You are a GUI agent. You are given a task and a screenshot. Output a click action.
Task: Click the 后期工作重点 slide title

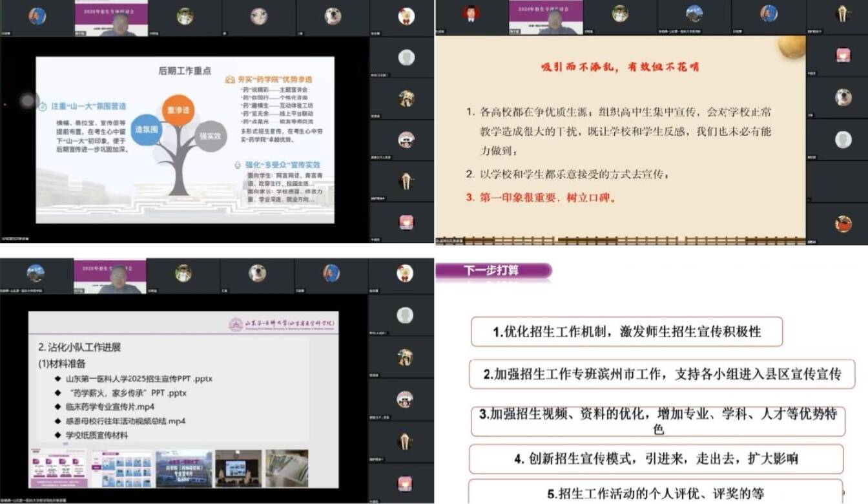click(185, 71)
